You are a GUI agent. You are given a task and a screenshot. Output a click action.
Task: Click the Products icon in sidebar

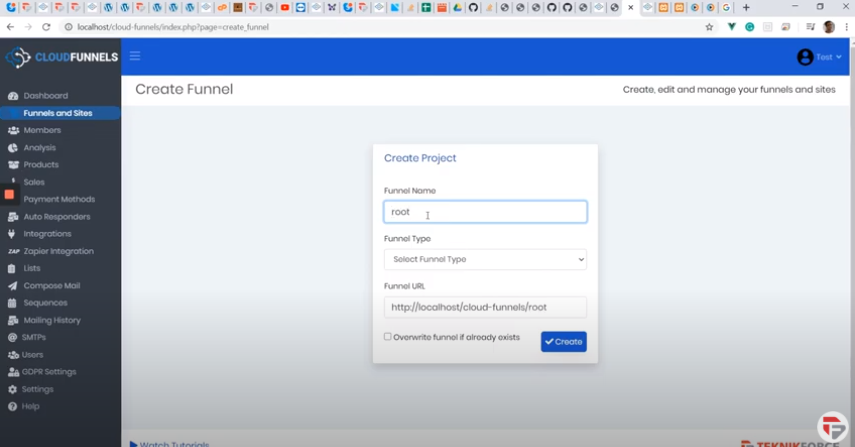click(x=13, y=165)
